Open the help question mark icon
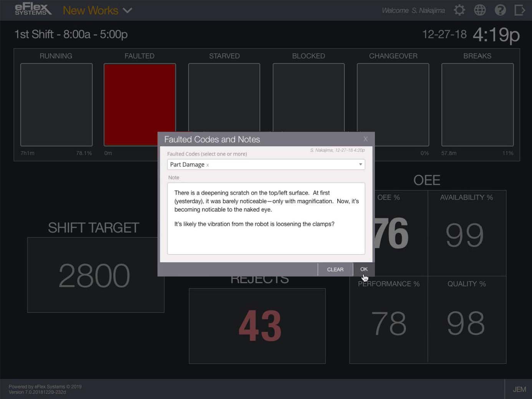Screen dimensions: 532x399 click(500, 10)
